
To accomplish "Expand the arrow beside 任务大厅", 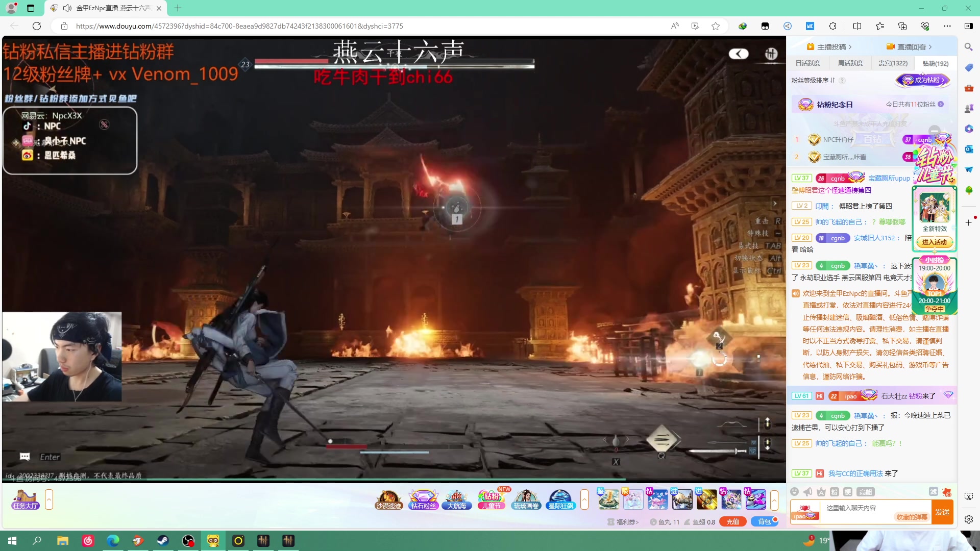I will 49,499.
